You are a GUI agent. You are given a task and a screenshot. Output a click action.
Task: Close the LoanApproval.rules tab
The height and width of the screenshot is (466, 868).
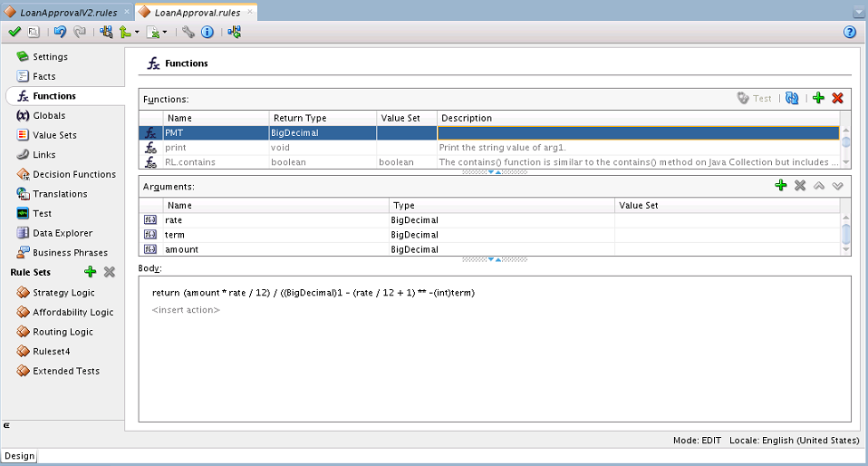250,11
